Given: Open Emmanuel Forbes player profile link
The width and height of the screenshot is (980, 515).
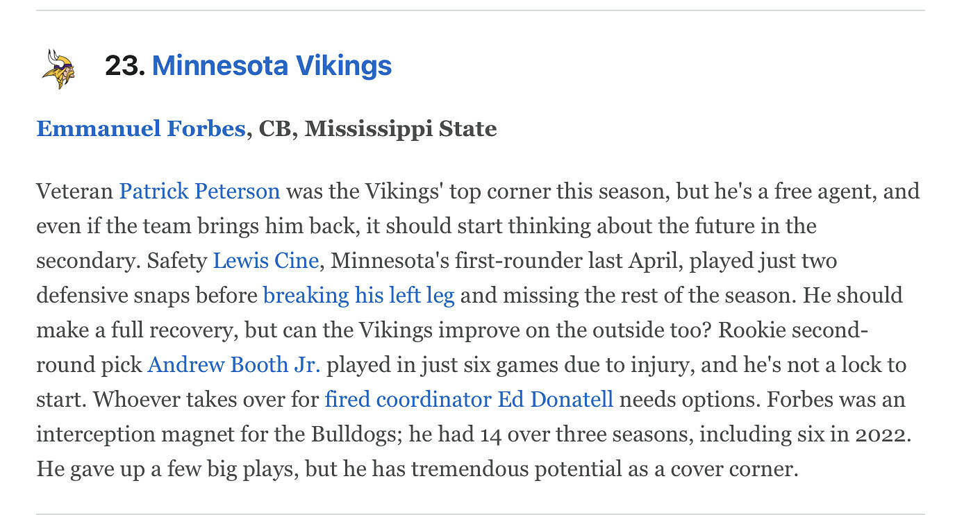Looking at the screenshot, I should pyautogui.click(x=140, y=129).
